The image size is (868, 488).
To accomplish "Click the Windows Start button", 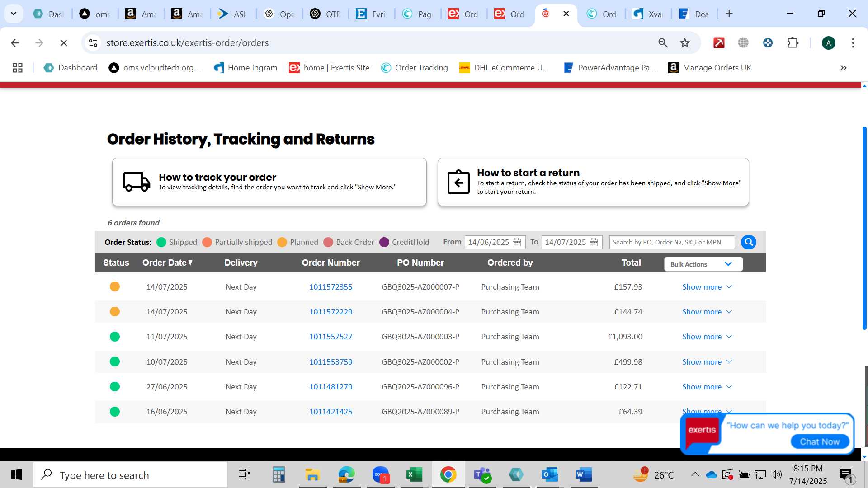I will (x=16, y=475).
